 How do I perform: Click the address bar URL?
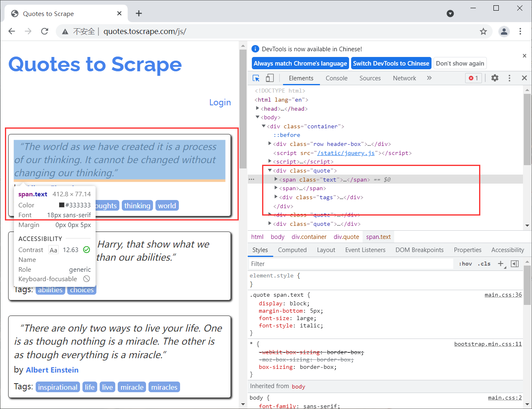145,32
